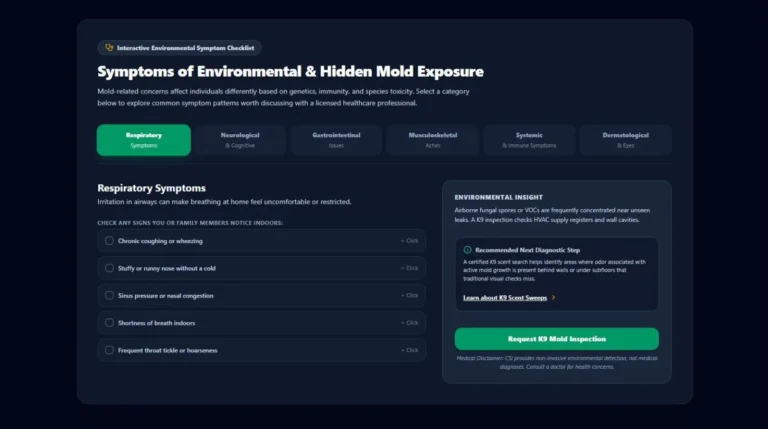This screenshot has width=768, height=429.
Task: Check Frequent throat tickle or hoarseness
Action: (x=109, y=350)
